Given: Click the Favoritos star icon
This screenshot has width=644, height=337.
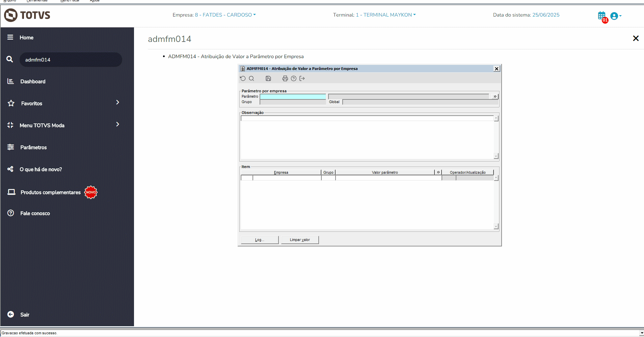Looking at the screenshot, I should click(x=11, y=103).
